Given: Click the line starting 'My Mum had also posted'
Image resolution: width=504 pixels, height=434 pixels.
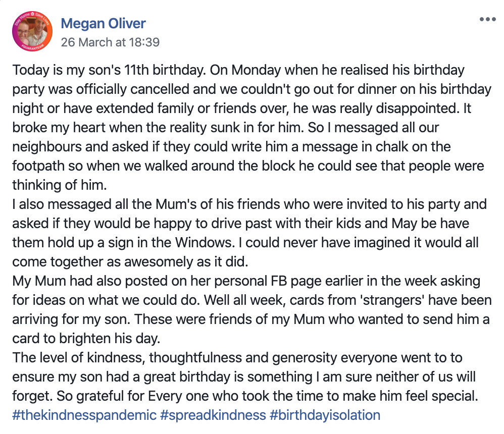Looking at the screenshot, I should click(x=246, y=281).
